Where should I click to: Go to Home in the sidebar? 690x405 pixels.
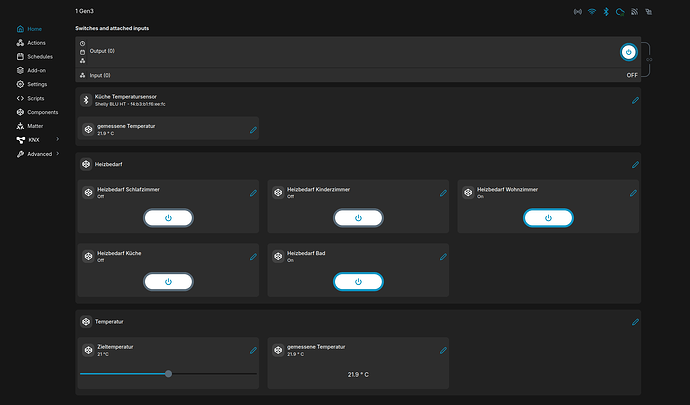coord(29,29)
